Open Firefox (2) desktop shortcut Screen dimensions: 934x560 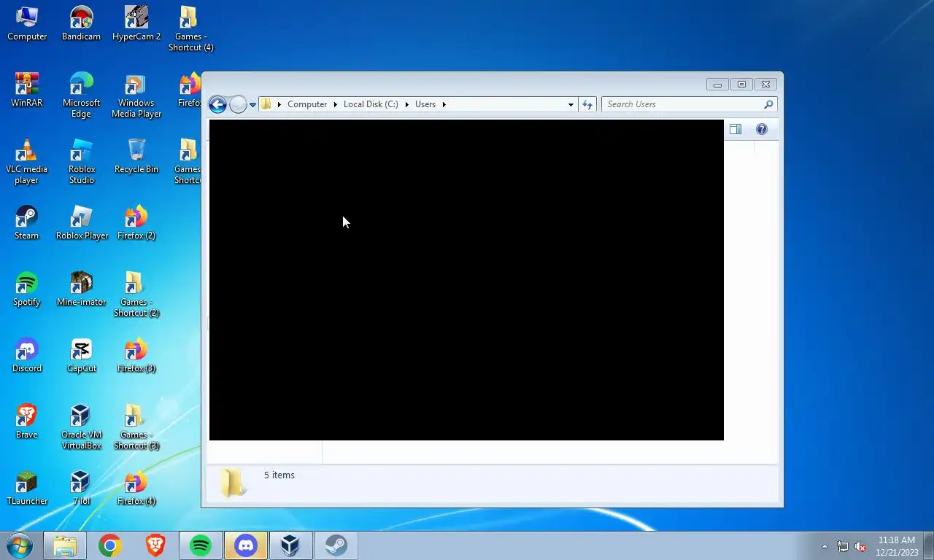click(136, 222)
